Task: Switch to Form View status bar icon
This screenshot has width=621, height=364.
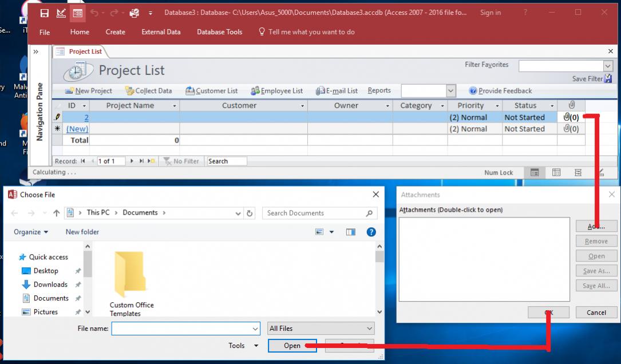Action: tap(535, 173)
